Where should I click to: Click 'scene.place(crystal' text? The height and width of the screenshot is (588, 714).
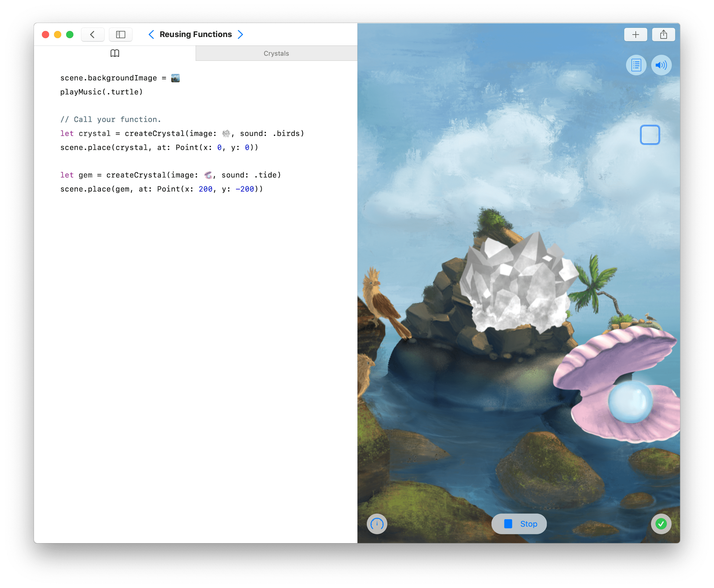(x=104, y=148)
